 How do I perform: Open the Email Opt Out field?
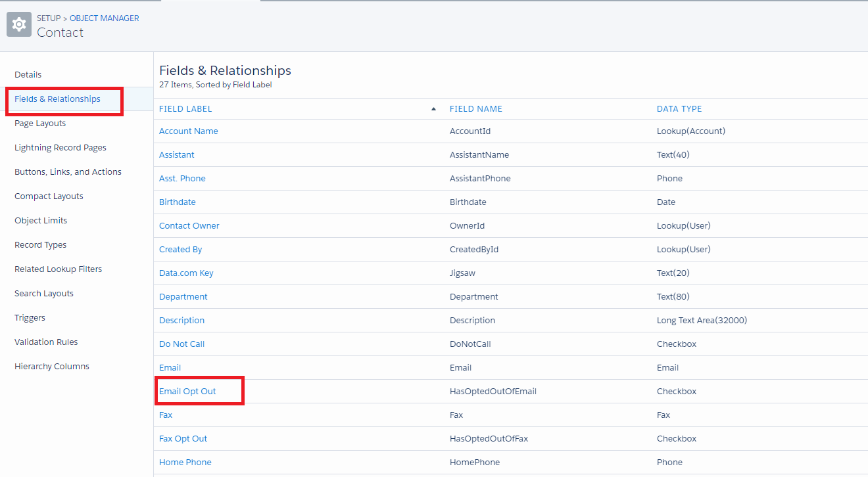187,392
